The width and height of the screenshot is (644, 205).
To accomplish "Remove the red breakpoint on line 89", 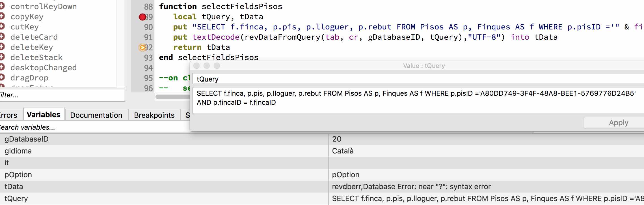I will (142, 17).
